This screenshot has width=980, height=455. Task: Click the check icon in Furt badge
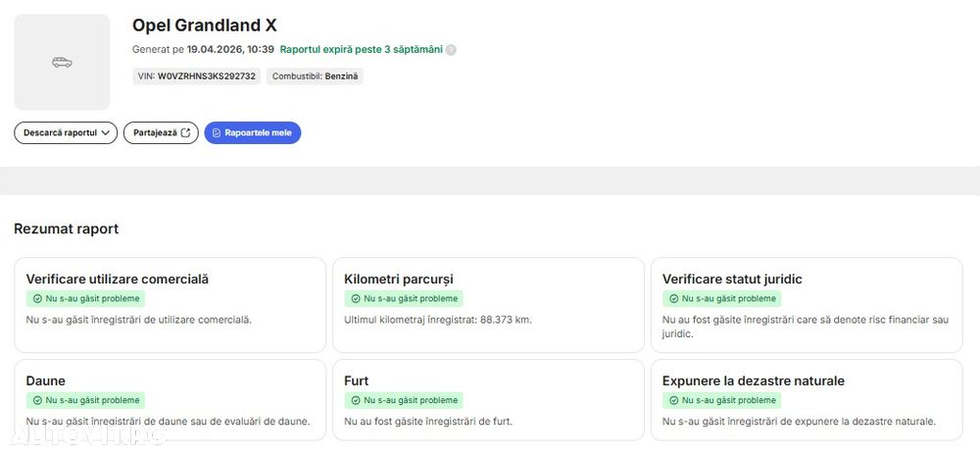click(356, 401)
